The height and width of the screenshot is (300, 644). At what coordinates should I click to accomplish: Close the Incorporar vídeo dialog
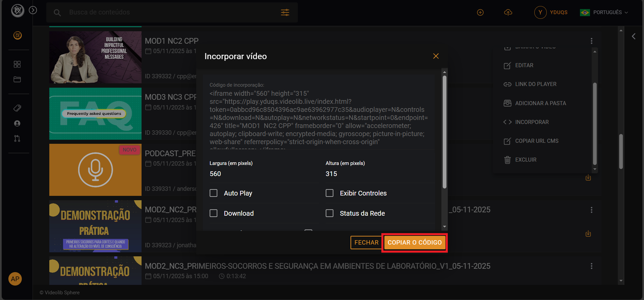[436, 56]
